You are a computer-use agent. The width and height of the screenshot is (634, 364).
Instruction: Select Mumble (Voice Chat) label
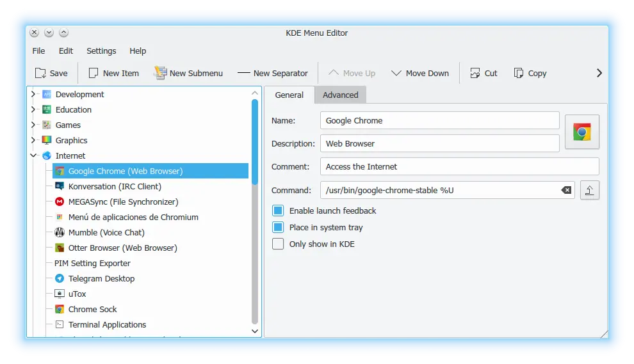coord(106,232)
